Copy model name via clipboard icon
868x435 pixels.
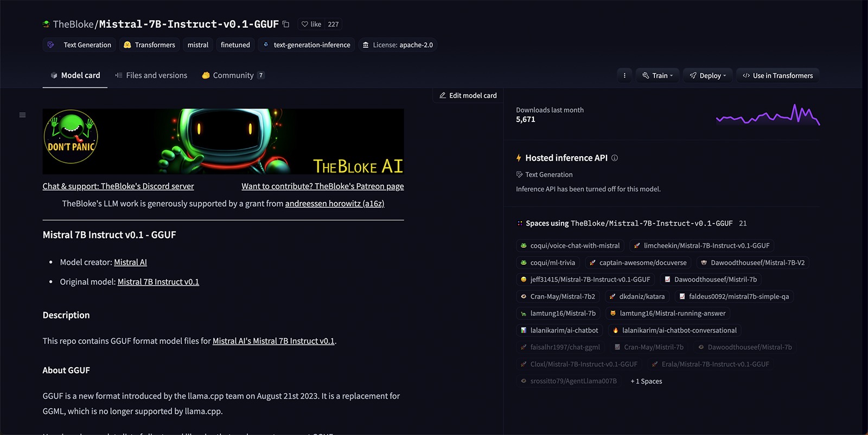pyautogui.click(x=286, y=24)
